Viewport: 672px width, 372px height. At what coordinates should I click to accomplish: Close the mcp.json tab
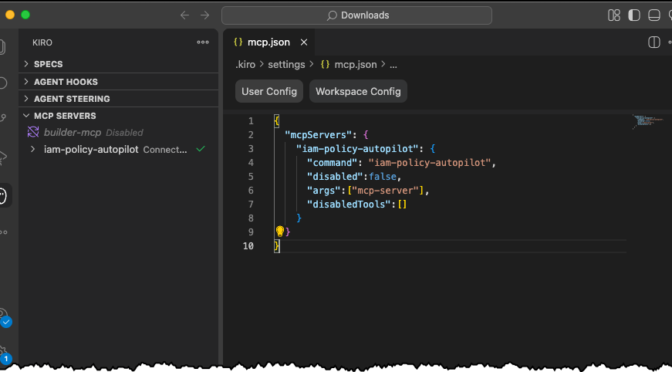point(304,42)
